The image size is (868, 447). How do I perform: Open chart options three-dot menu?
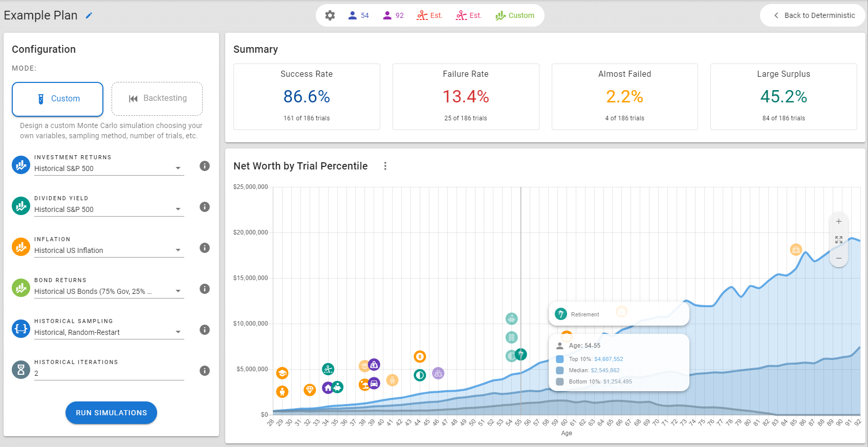click(x=385, y=166)
